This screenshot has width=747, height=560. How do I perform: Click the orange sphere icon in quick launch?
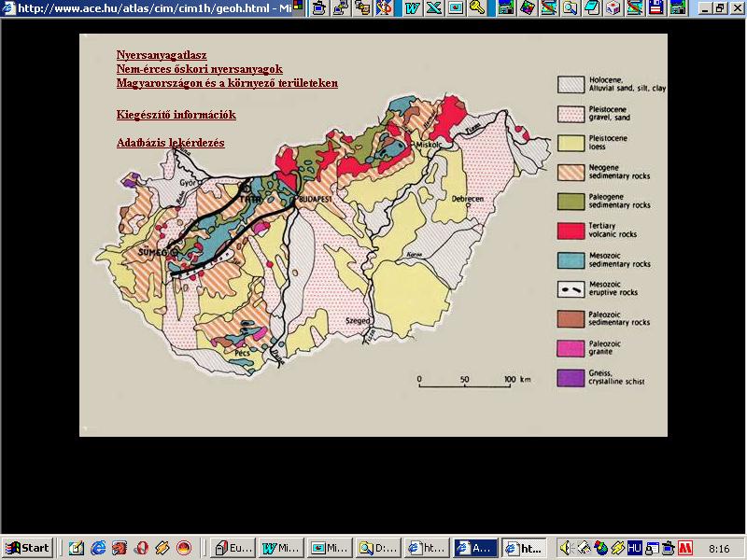coord(184,548)
